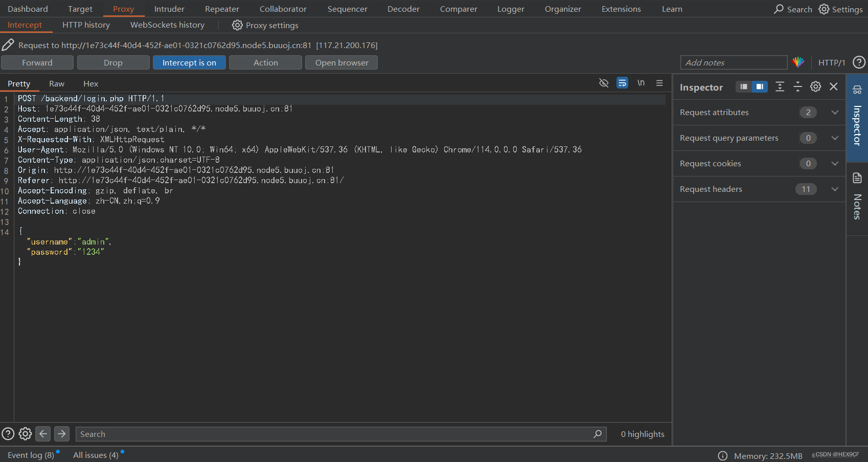Click the Open browser button
The image size is (868, 462).
[x=341, y=62]
